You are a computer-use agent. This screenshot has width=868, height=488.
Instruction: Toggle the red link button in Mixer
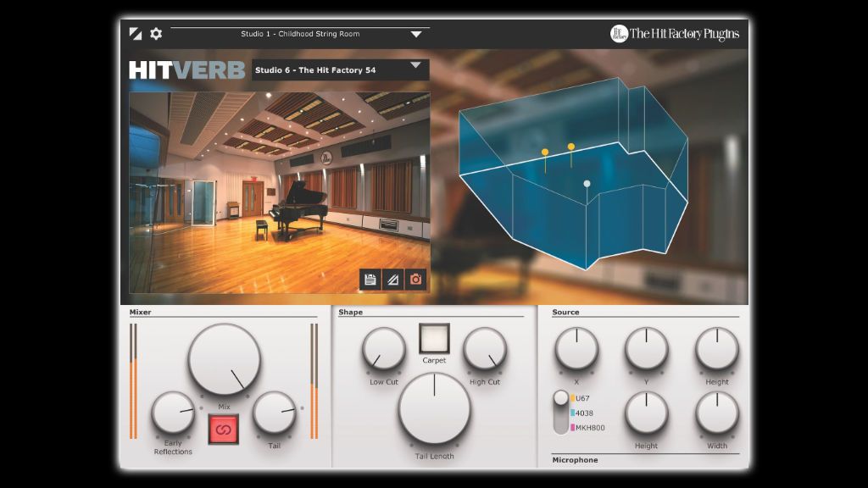224,430
